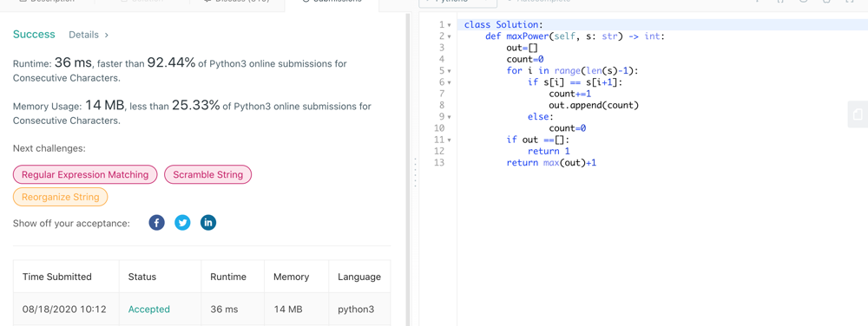Click the panel divider drag handle
The height and width of the screenshot is (326, 868).
tap(415, 173)
